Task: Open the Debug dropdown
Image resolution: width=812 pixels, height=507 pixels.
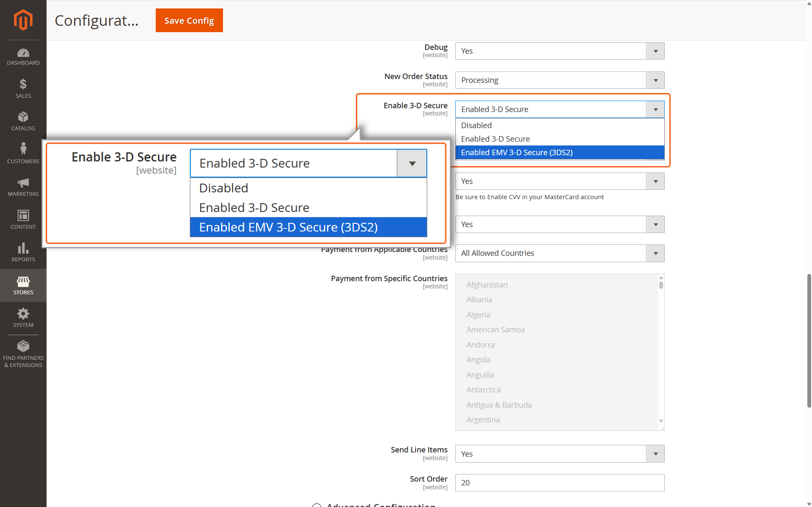Action: [559, 51]
